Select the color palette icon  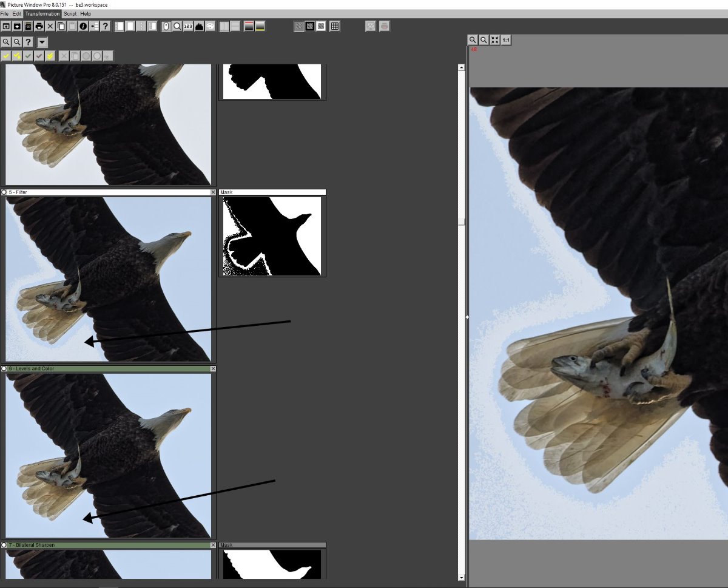(210, 26)
